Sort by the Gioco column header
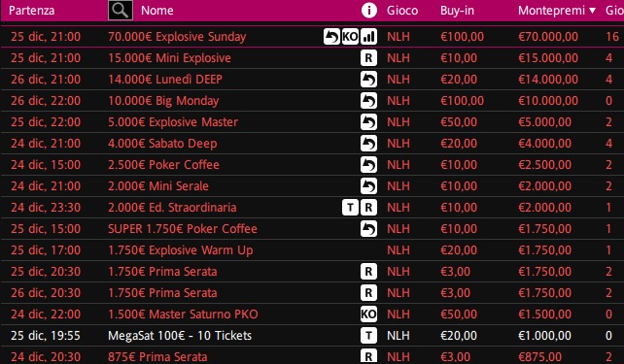The image size is (624, 364). (402, 11)
